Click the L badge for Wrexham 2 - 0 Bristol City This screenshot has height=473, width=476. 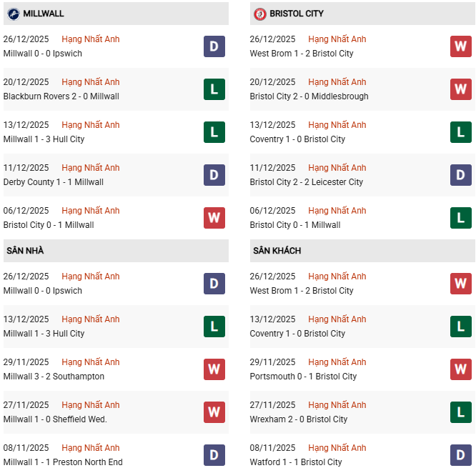tap(460, 412)
